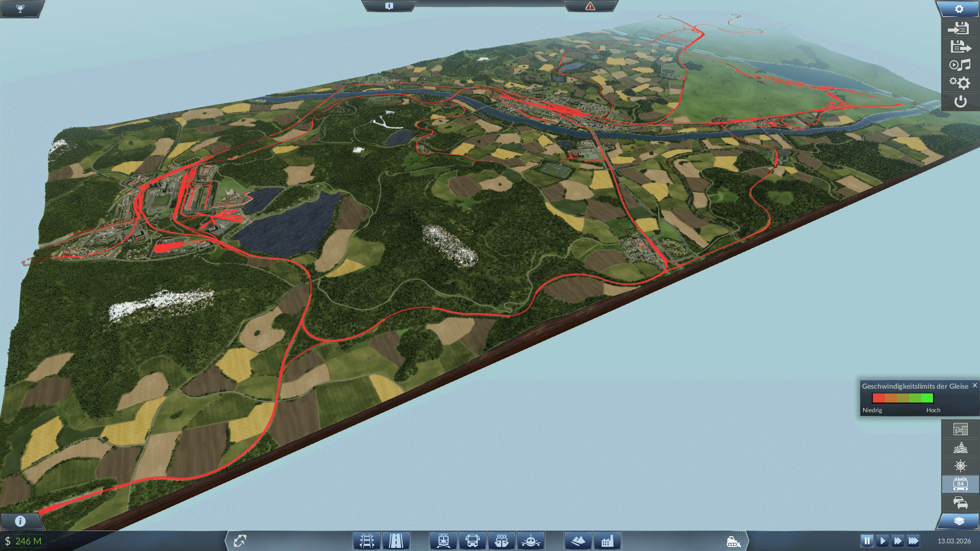Click the speed limit color gradient bar

click(x=902, y=398)
